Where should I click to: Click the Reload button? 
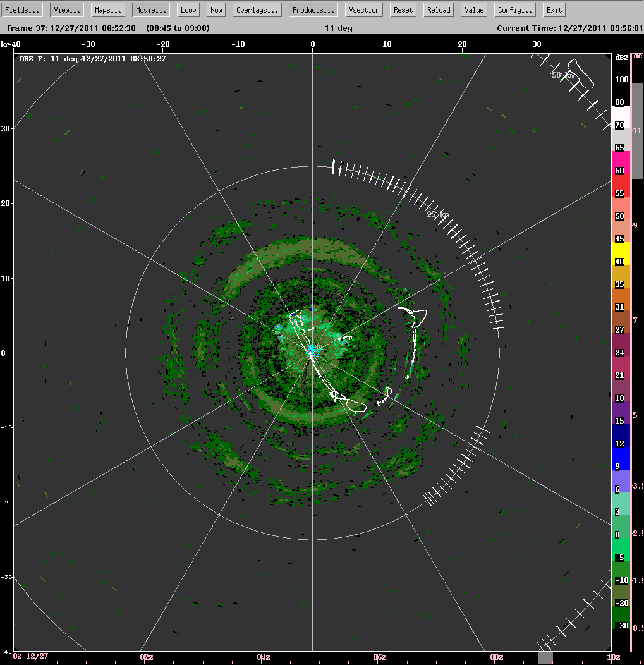pos(439,9)
